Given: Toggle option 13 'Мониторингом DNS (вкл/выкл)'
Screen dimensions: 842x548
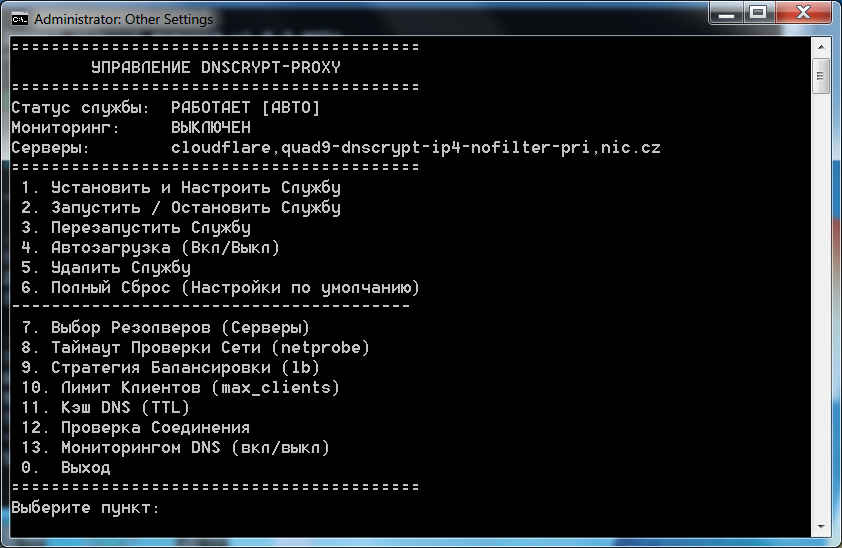Looking at the screenshot, I should click(x=175, y=448).
